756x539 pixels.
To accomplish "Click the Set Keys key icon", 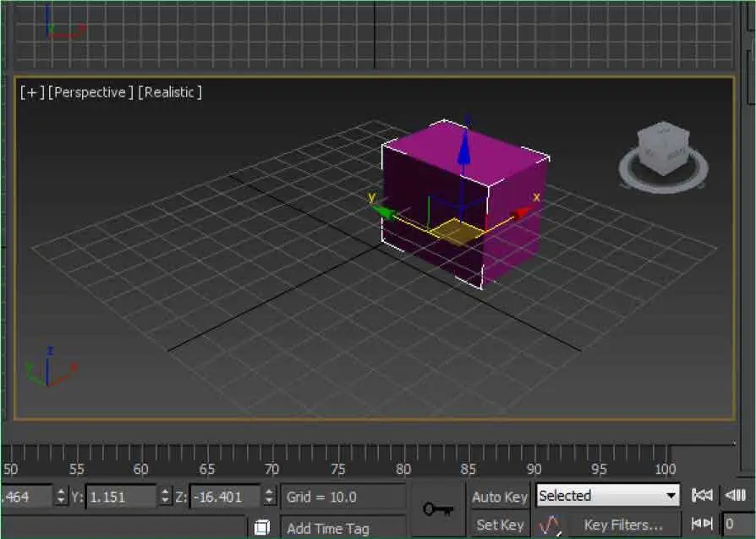I will click(438, 509).
